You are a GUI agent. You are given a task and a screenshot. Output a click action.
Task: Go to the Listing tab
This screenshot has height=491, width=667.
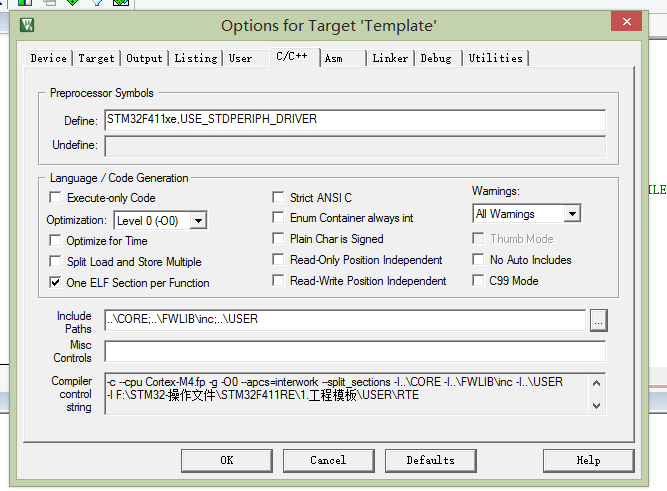[x=196, y=58]
